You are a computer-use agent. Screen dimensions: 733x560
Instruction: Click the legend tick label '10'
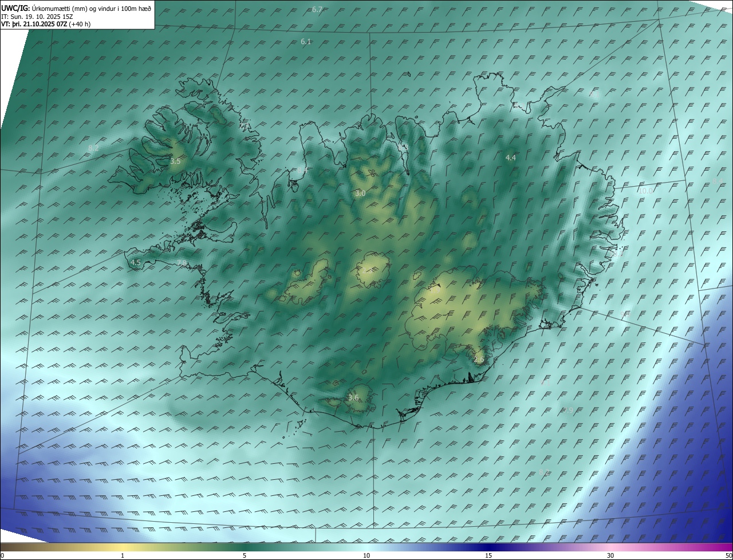pyautogui.click(x=366, y=555)
